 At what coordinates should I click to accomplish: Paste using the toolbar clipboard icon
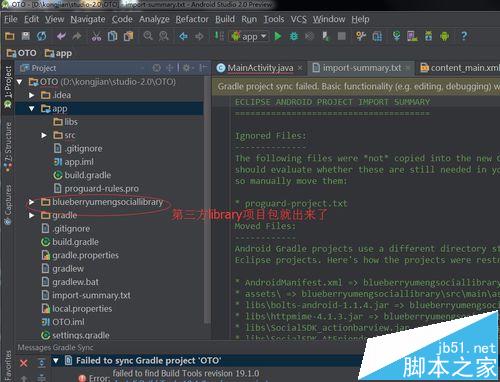128,36
